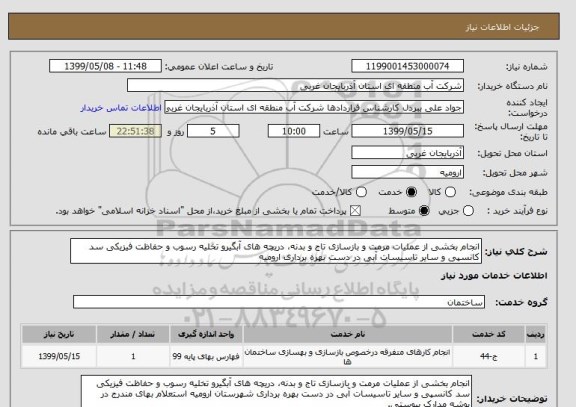Image resolution: width=576 pixels, height=407 pixels.
Task: Choose the جزیی purchase process option
Action: coord(468,211)
